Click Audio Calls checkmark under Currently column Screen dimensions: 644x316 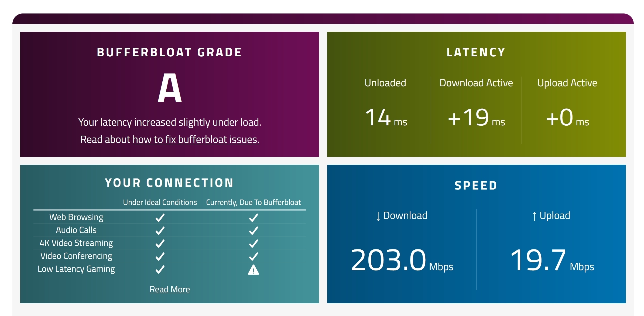[254, 231]
